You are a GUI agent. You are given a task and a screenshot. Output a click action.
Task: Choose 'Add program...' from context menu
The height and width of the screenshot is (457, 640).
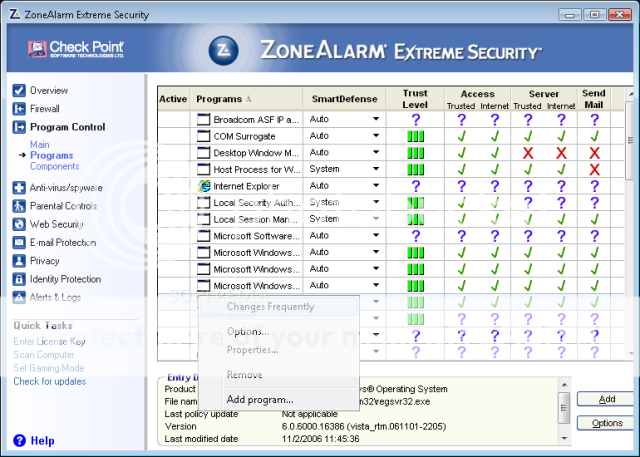(x=260, y=399)
